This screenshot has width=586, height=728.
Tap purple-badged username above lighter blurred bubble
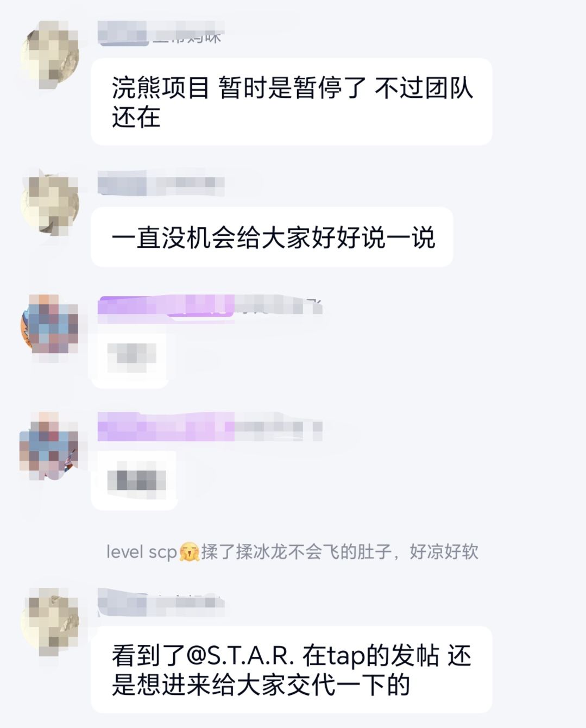click(x=210, y=306)
